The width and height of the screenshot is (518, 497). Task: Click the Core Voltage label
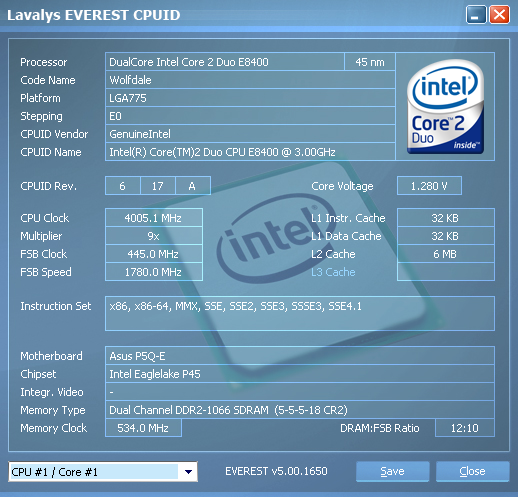[342, 186]
